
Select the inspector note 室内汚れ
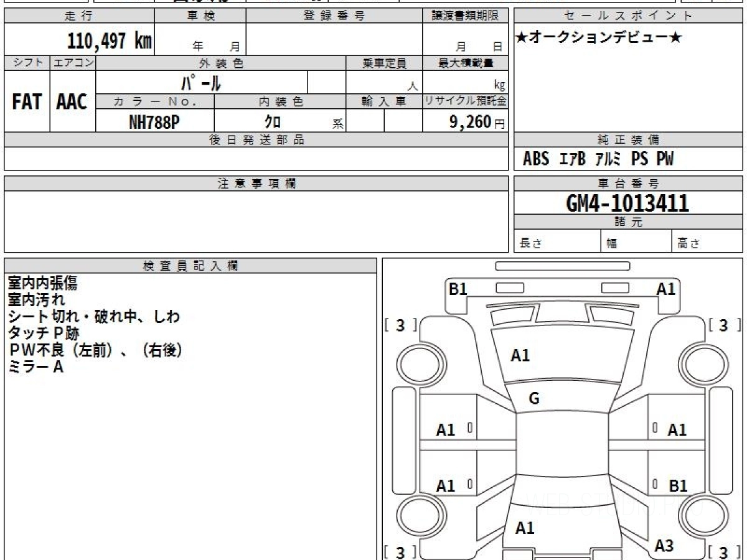(36, 300)
